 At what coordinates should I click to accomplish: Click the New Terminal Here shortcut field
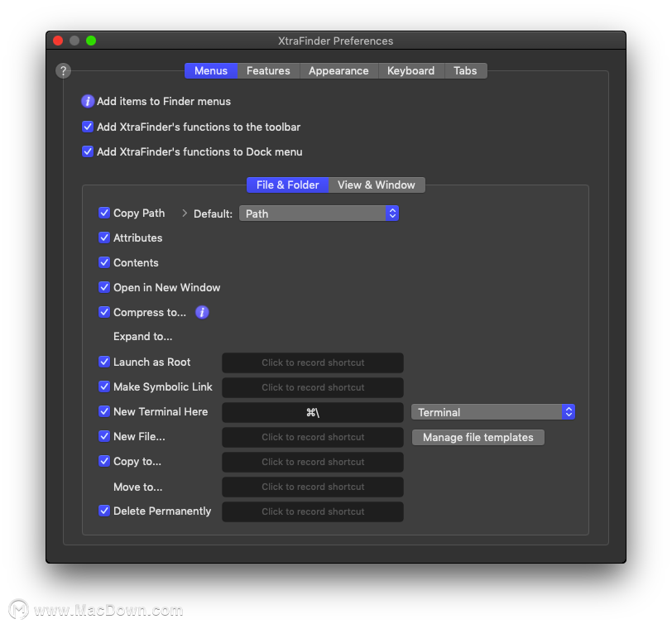coord(313,412)
